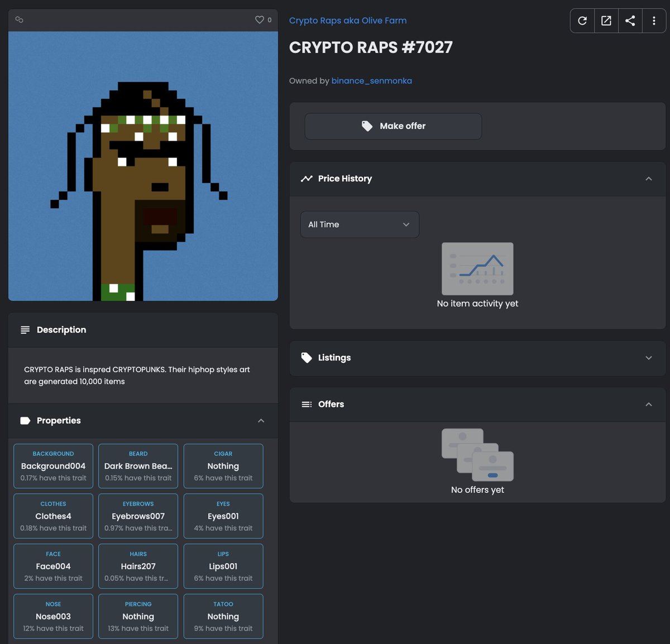This screenshot has height=644, width=670.
Task: Click the Description lines icon
Action: pos(25,330)
